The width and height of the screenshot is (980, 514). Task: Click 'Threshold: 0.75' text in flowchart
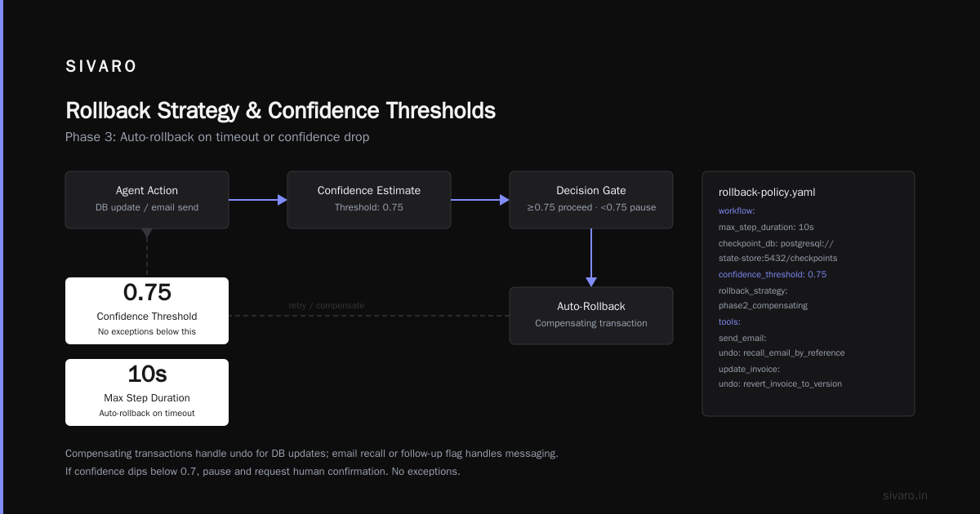369,207
